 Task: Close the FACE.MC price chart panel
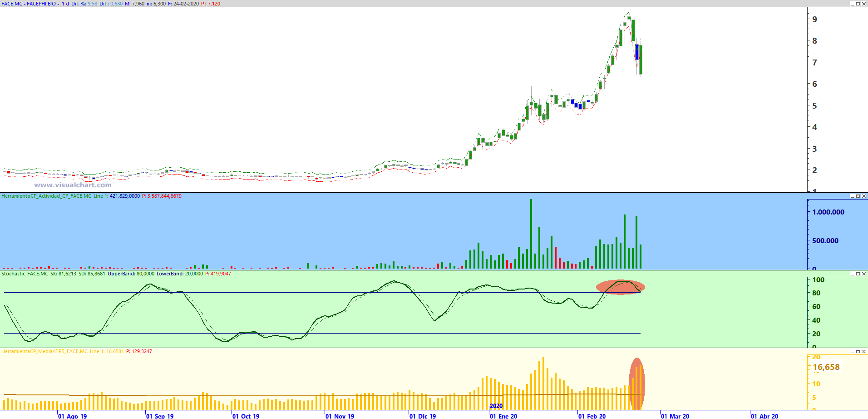point(864,4)
